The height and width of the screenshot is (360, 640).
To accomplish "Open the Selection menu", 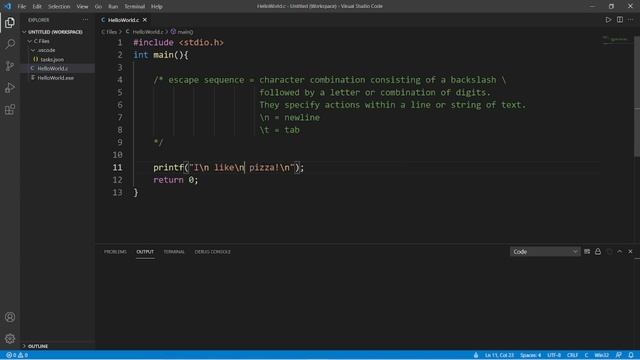I will point(59,7).
